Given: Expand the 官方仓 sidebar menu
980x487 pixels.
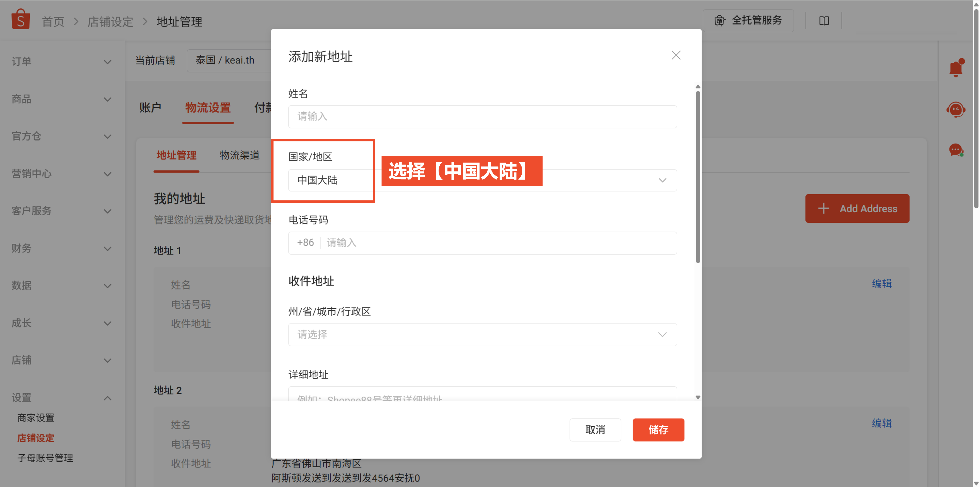Looking at the screenshot, I should click(x=62, y=136).
